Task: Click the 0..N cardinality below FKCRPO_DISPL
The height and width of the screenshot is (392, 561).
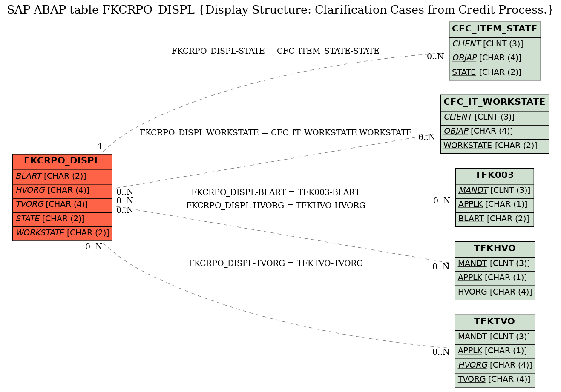Action: [x=94, y=247]
